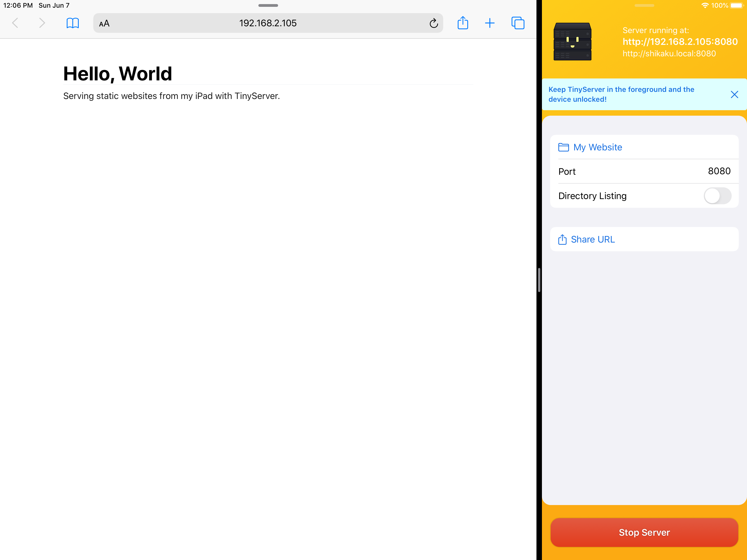Tap the TinyServer mascot server icon
This screenshot has width=747, height=560.
(x=572, y=42)
